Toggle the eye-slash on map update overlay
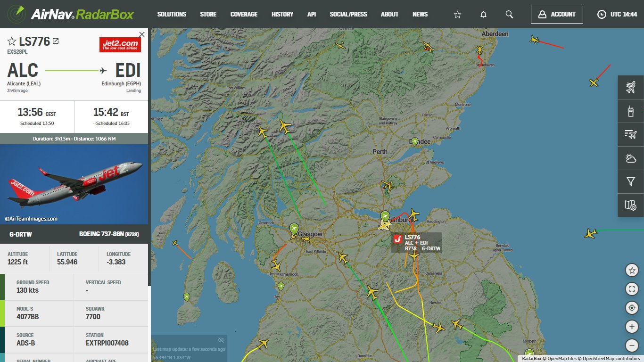This screenshot has width=644, height=362. point(221,340)
